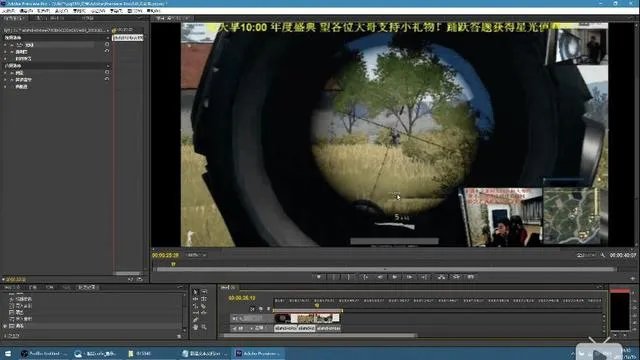The height and width of the screenshot is (360, 640).
Task: Toggle the Opacity effect fx switch
Action: tap(11, 52)
